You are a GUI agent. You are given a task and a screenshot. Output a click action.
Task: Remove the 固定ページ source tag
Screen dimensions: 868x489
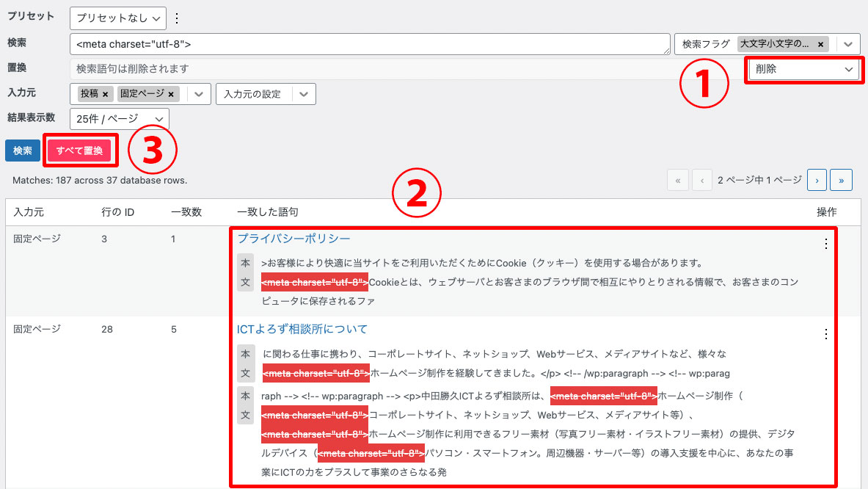(x=170, y=93)
